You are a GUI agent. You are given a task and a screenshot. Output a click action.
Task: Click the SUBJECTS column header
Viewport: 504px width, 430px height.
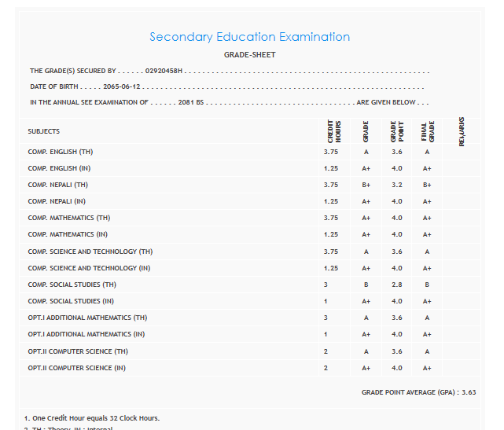[x=44, y=131]
